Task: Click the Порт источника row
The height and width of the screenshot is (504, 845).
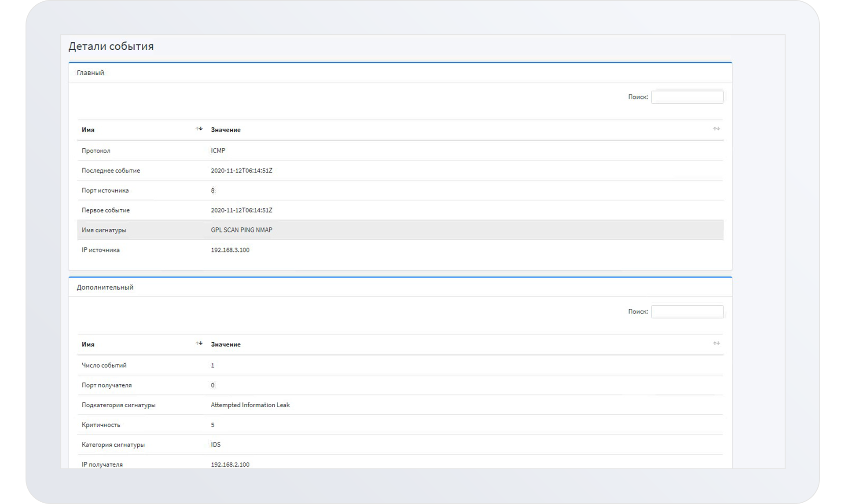Action: (x=105, y=190)
